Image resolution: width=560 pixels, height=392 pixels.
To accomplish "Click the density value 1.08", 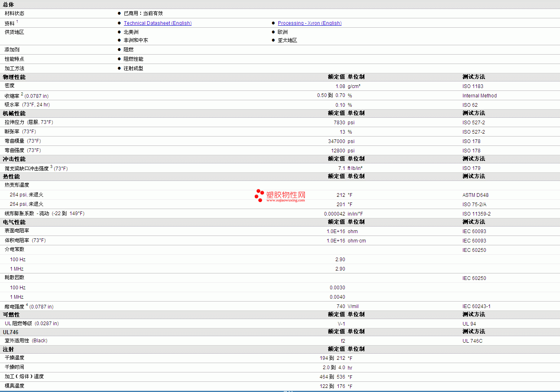I will 340,86.
